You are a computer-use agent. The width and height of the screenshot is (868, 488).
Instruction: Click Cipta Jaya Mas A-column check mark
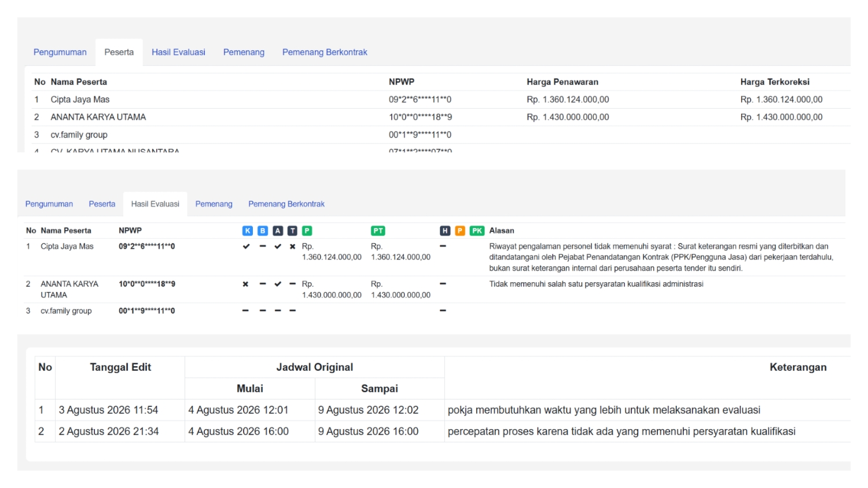pos(278,246)
